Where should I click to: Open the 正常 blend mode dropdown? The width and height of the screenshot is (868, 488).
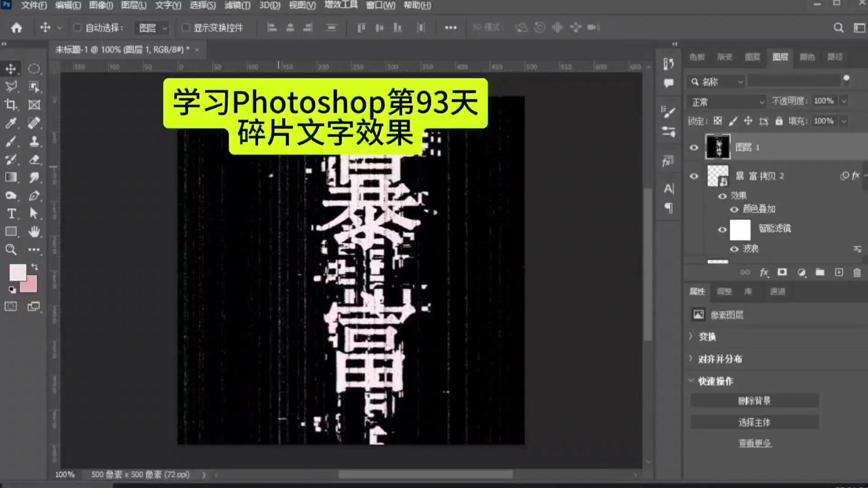[726, 101]
